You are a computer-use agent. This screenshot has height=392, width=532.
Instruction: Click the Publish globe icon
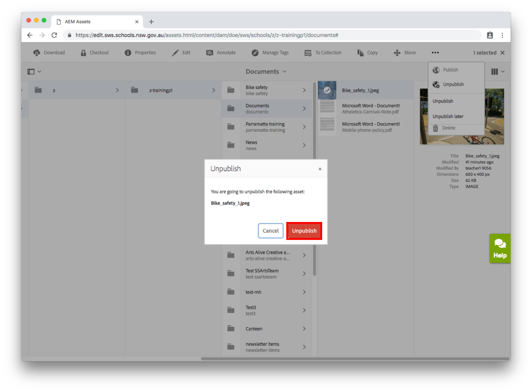tap(436, 70)
